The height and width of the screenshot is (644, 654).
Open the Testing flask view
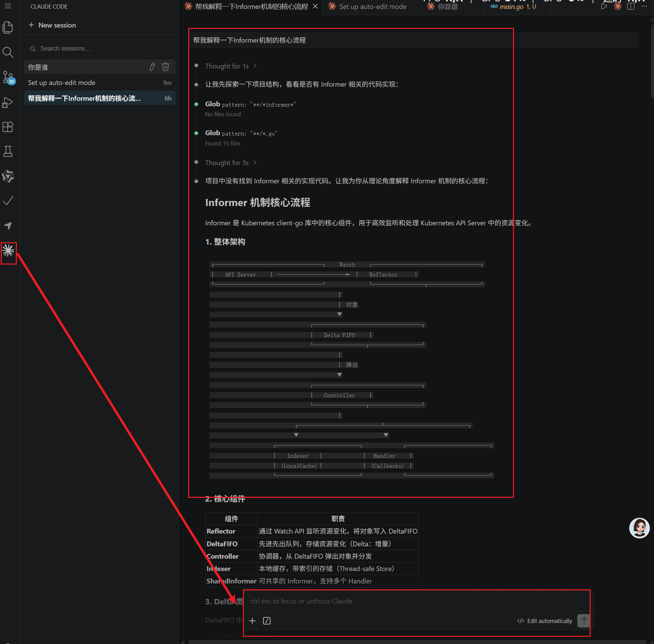(x=8, y=151)
